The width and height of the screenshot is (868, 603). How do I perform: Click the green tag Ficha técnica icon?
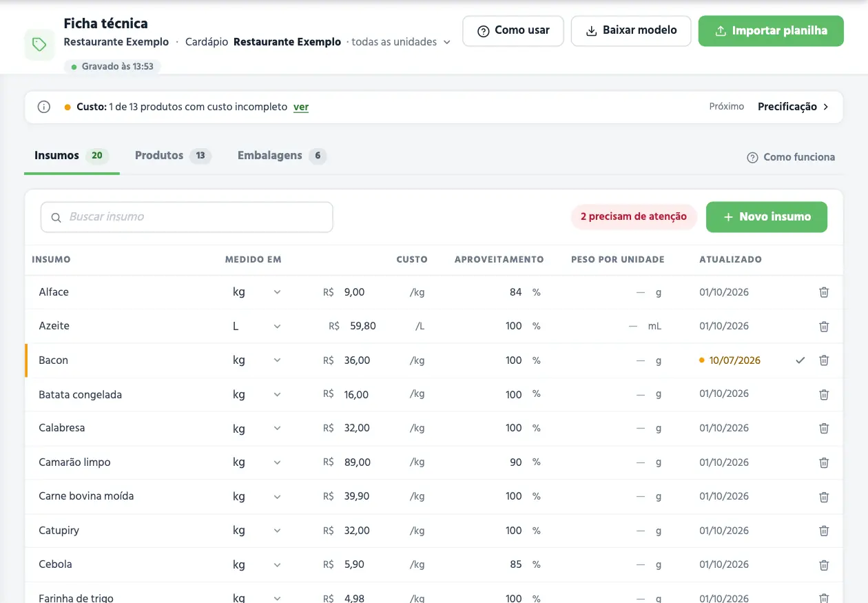coord(39,45)
